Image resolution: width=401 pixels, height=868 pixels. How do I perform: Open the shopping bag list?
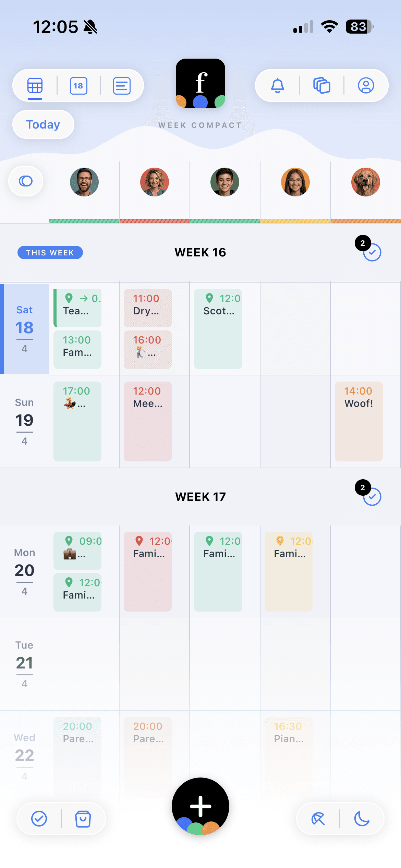pos(83,819)
